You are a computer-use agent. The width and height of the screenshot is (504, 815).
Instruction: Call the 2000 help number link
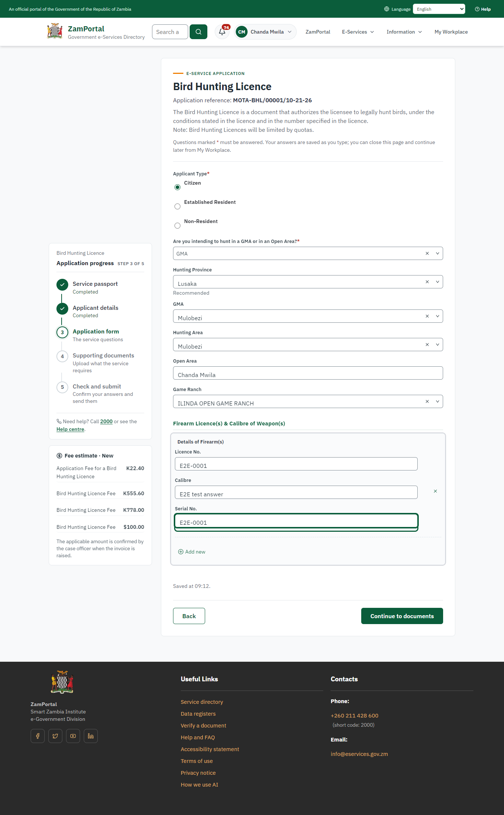(x=106, y=421)
